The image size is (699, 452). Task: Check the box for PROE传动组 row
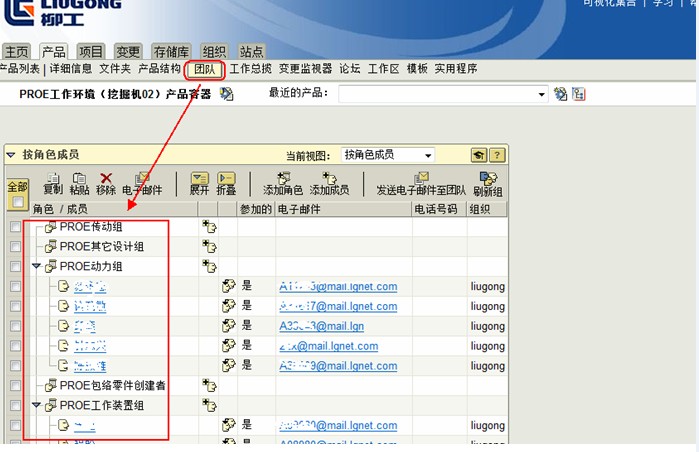pos(15,228)
